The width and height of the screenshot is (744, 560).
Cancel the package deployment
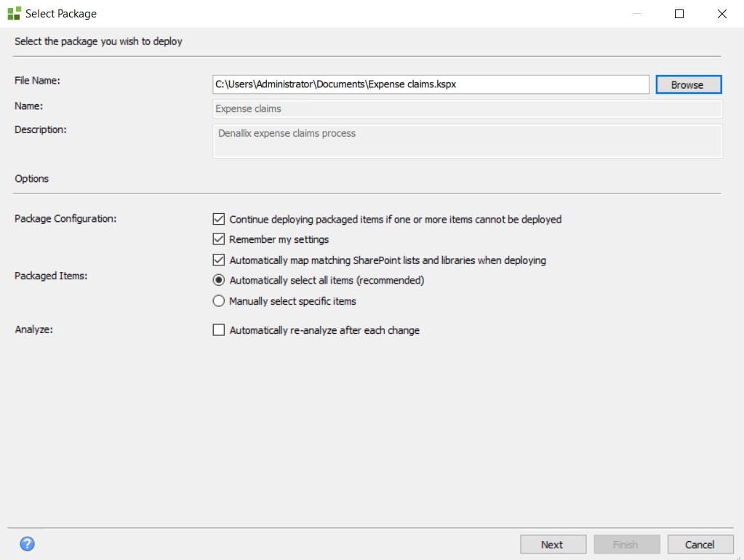pos(700,544)
